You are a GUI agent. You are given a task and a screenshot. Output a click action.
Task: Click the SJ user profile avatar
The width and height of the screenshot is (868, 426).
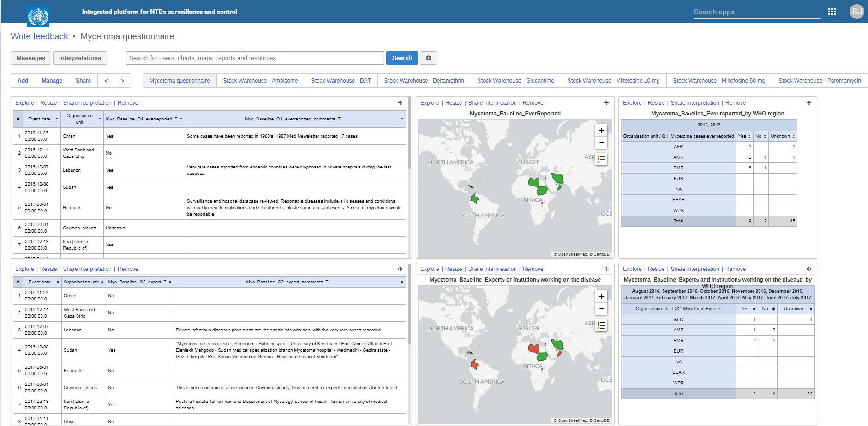[x=856, y=12]
